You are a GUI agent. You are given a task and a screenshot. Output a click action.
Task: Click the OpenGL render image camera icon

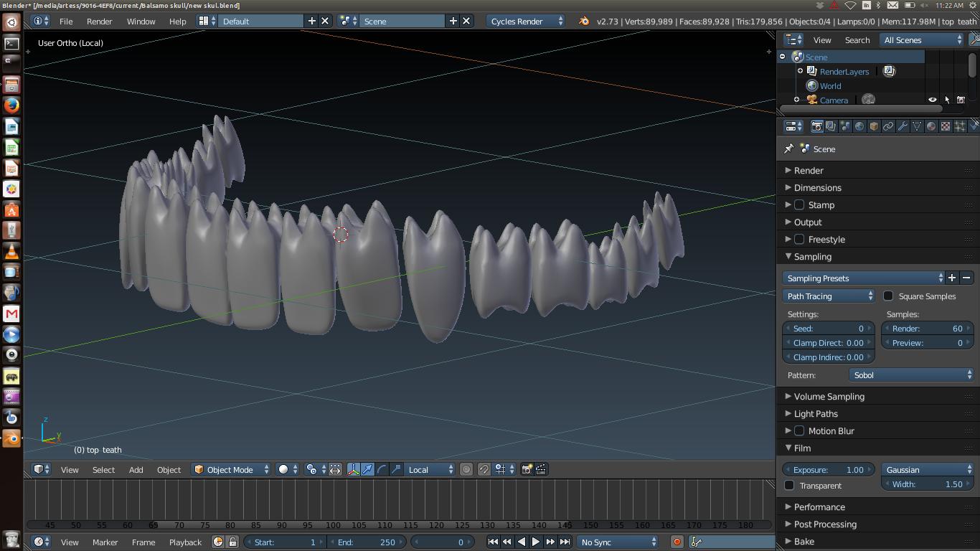tap(527, 469)
